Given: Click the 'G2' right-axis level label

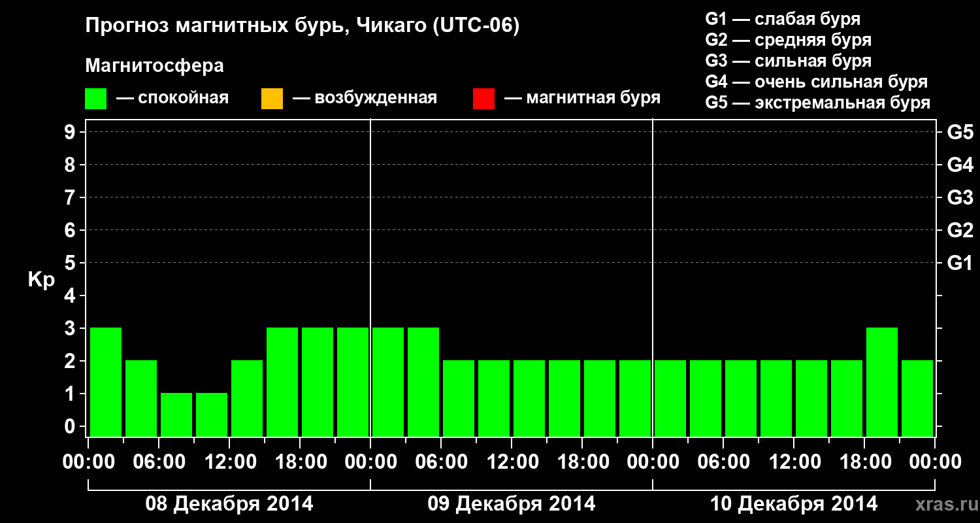Looking at the screenshot, I should [x=960, y=230].
